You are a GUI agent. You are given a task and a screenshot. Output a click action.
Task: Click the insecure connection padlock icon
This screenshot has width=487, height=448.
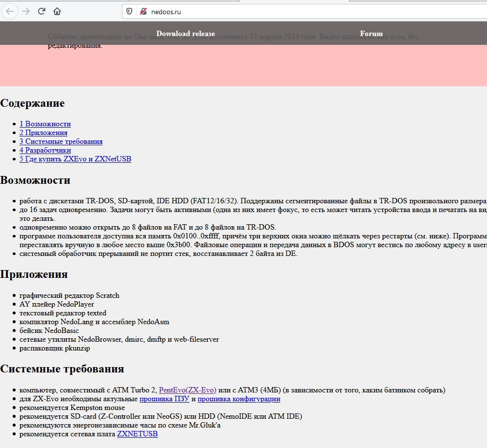click(143, 12)
